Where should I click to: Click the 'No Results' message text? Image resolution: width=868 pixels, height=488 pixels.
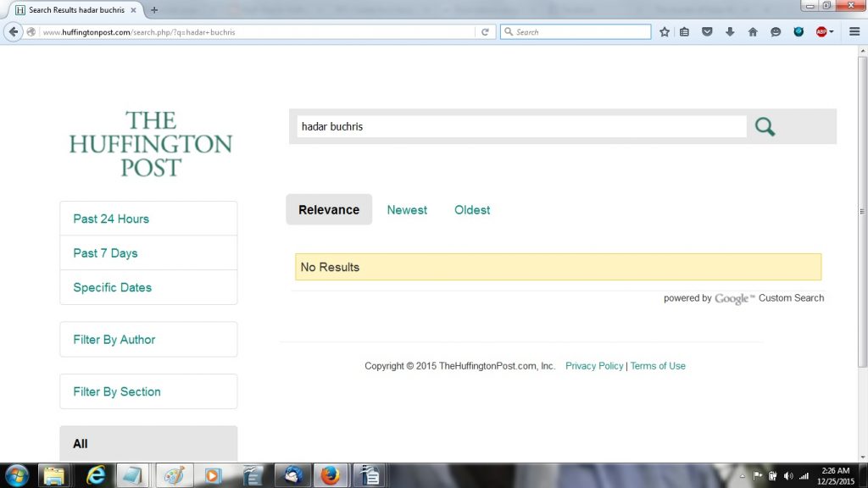(330, 267)
